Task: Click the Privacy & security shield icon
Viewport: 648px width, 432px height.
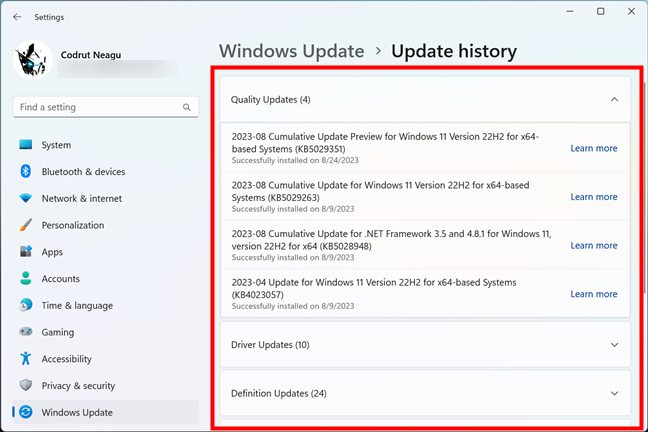Action: pos(26,385)
